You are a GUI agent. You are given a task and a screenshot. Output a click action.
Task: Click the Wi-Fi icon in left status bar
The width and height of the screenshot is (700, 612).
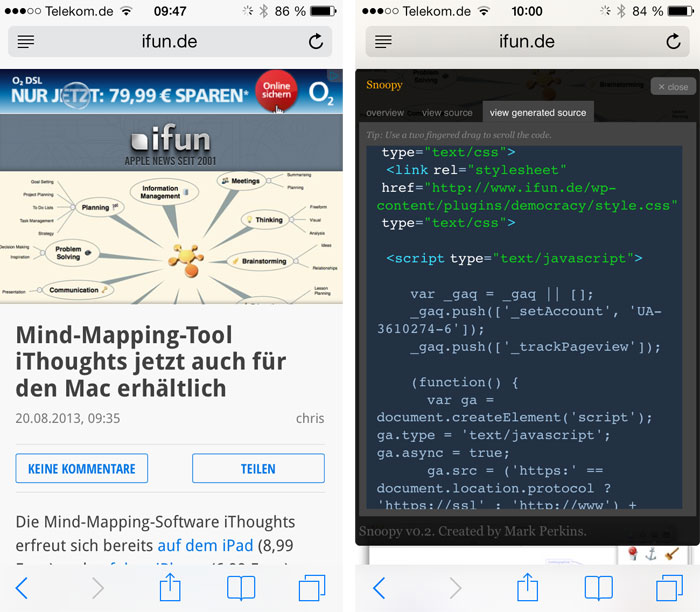(127, 11)
